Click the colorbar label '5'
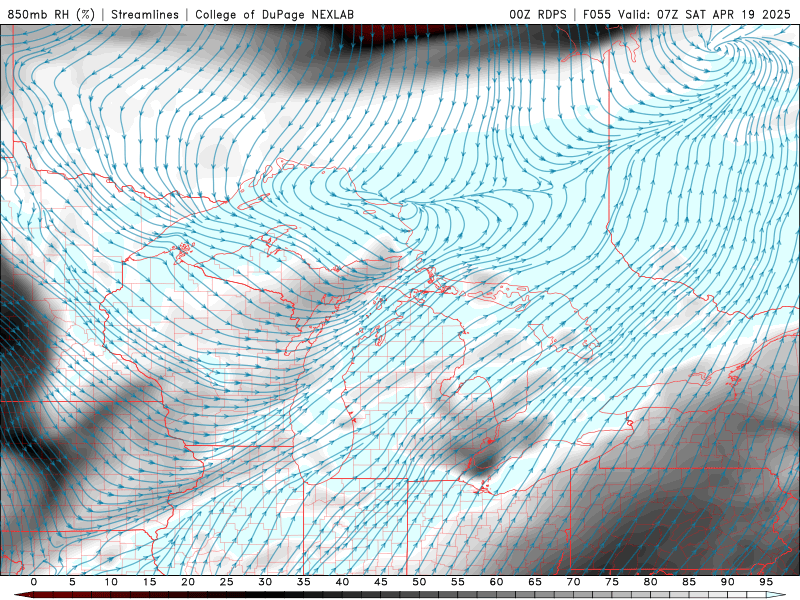The image size is (800, 600). (x=72, y=582)
